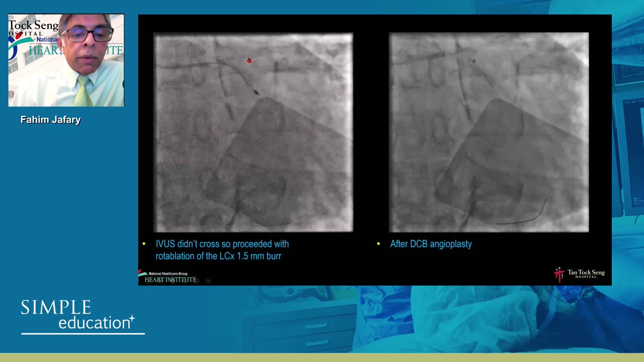Open the see all slides icon
This screenshot has height=362, width=644.
184,281
